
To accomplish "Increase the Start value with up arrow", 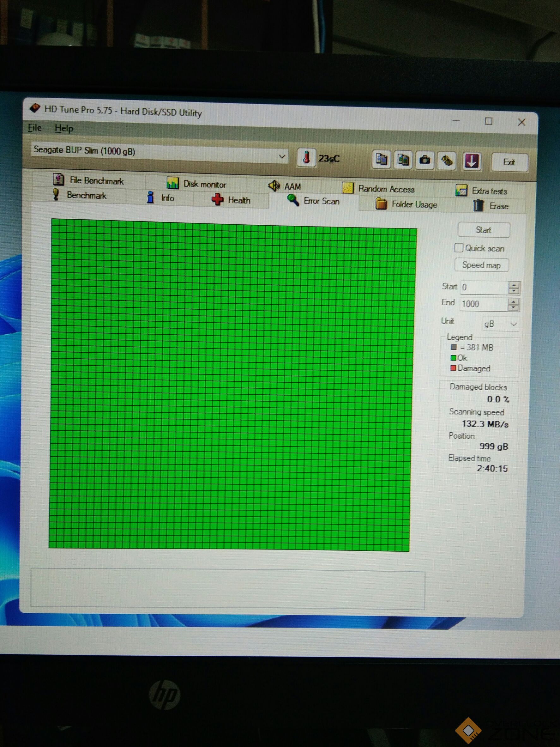I will [514, 285].
